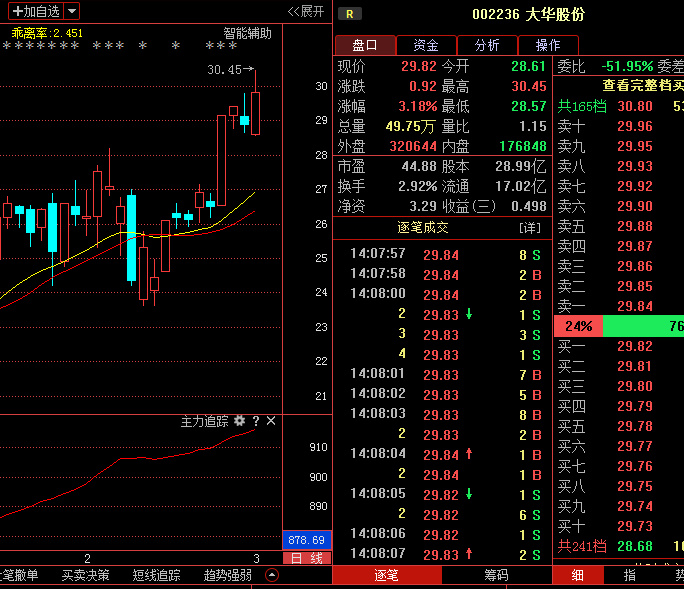
Task: Switch to 筹码 tab at bottom
Action: point(496,575)
